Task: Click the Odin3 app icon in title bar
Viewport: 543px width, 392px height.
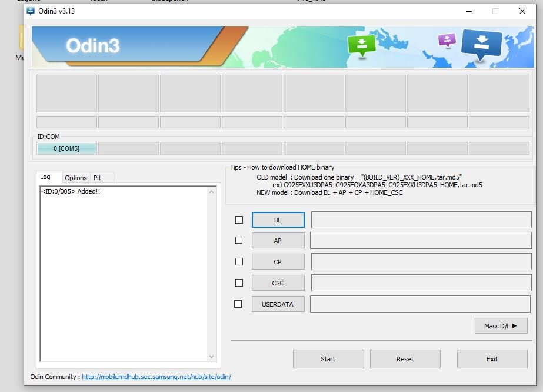Action: [x=31, y=11]
